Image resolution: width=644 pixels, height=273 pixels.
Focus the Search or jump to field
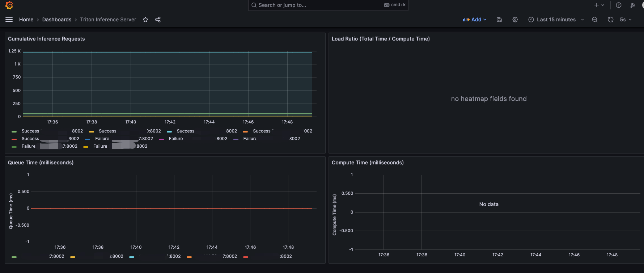(x=328, y=5)
